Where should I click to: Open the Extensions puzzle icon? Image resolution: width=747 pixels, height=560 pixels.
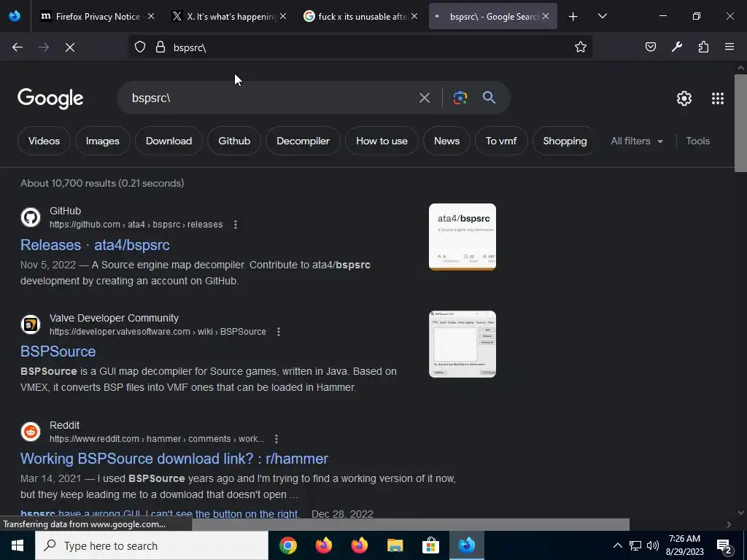[x=703, y=47]
